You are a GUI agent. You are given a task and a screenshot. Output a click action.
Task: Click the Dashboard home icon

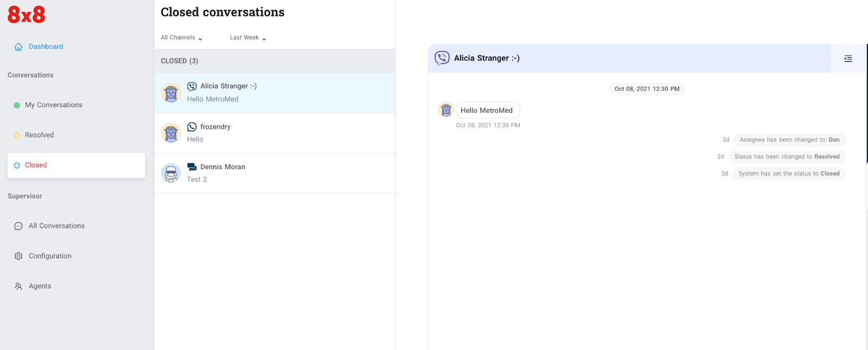(18, 47)
